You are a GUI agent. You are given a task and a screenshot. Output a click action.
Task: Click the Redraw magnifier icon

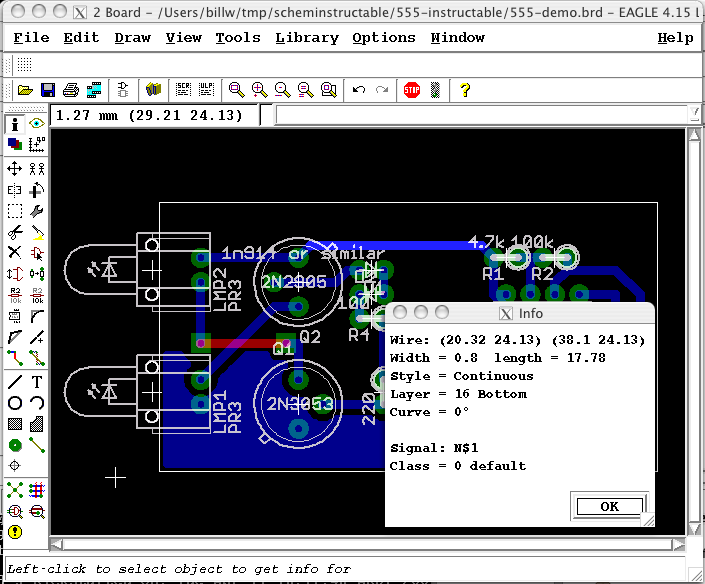click(x=305, y=90)
